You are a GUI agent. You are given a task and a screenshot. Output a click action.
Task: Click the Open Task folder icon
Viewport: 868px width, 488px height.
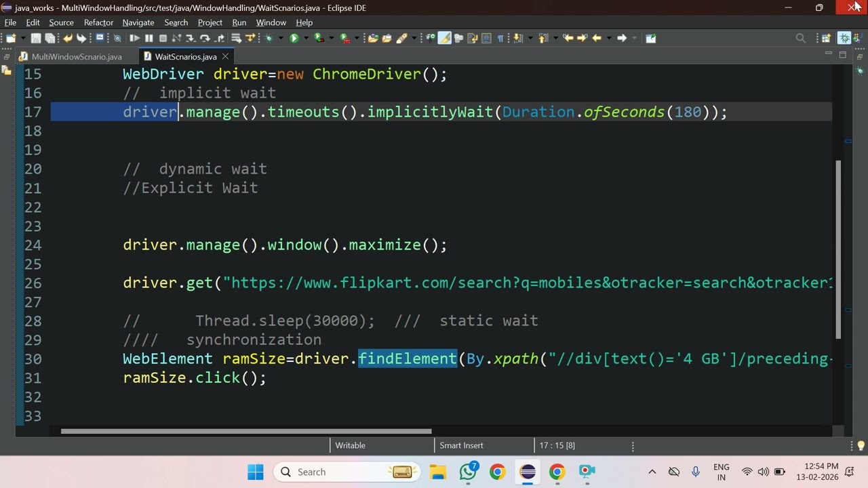pos(387,38)
